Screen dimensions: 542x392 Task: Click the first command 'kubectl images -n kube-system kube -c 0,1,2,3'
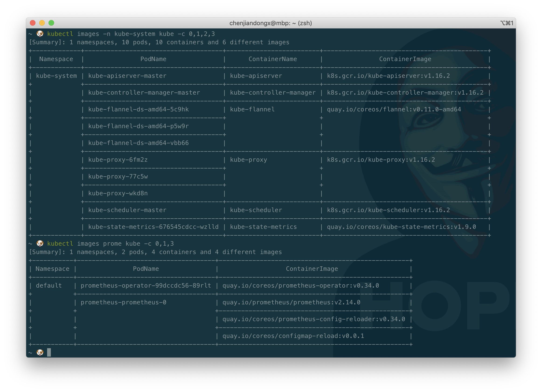point(131,34)
